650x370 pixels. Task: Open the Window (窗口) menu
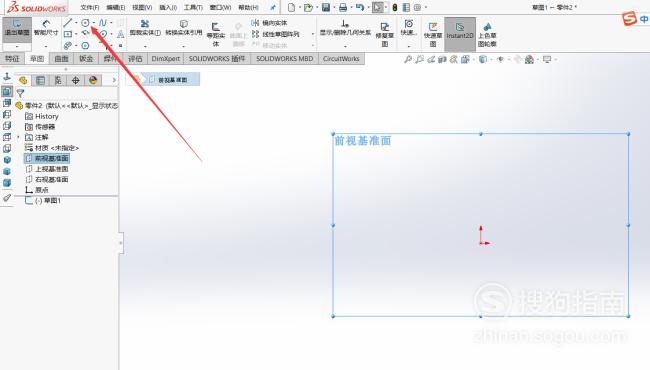(x=220, y=7)
